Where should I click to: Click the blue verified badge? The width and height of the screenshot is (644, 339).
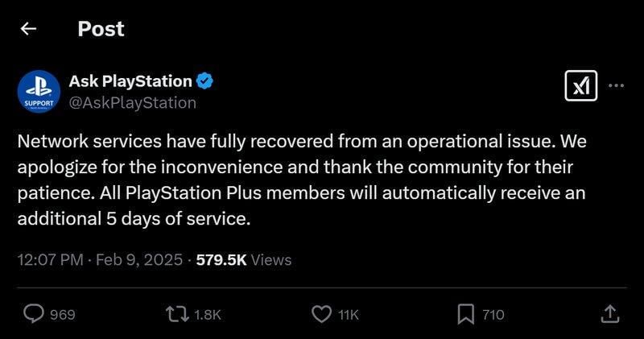204,81
